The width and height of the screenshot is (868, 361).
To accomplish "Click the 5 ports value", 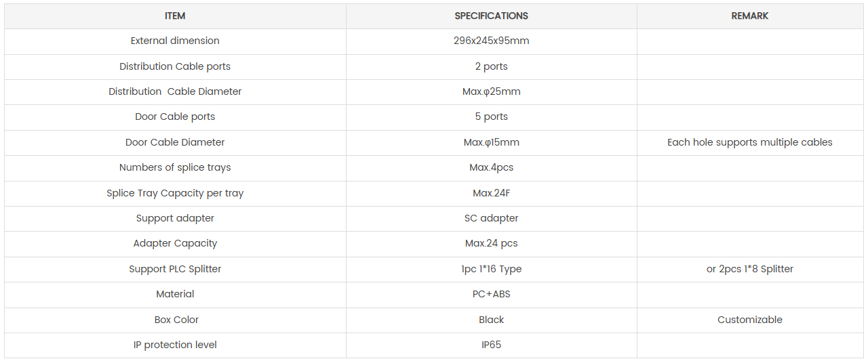I will point(491,116).
